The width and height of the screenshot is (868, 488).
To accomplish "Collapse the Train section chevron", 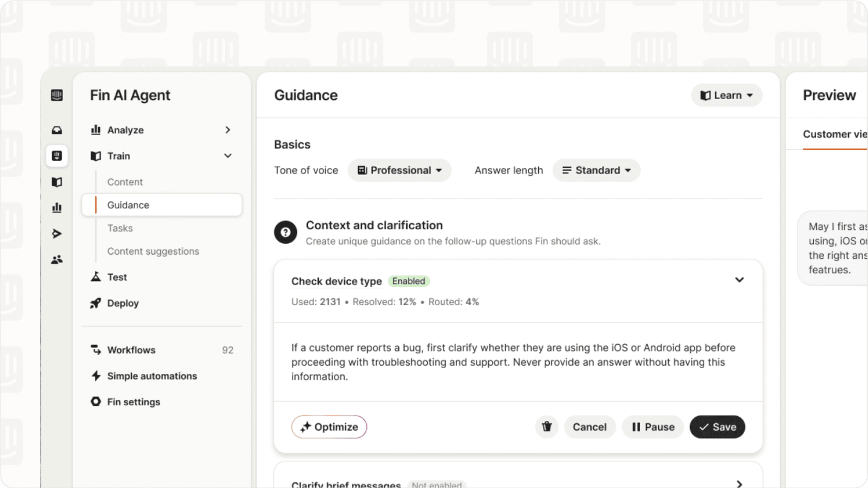I will (228, 156).
